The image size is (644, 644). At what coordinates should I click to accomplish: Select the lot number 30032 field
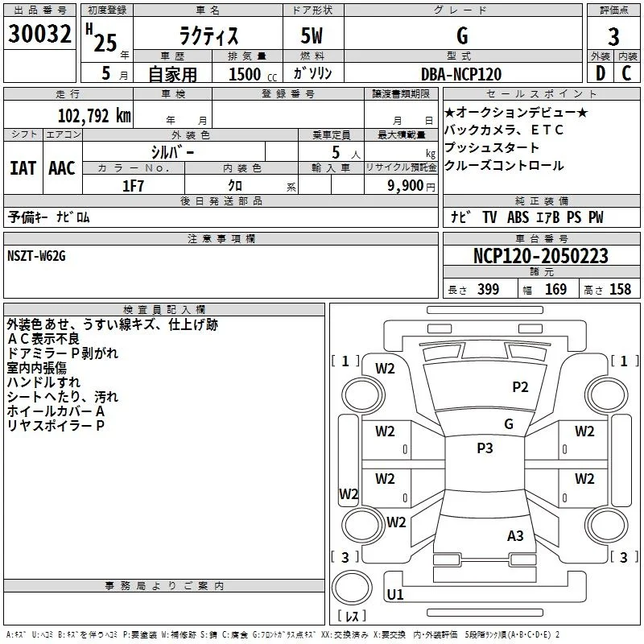(x=39, y=33)
